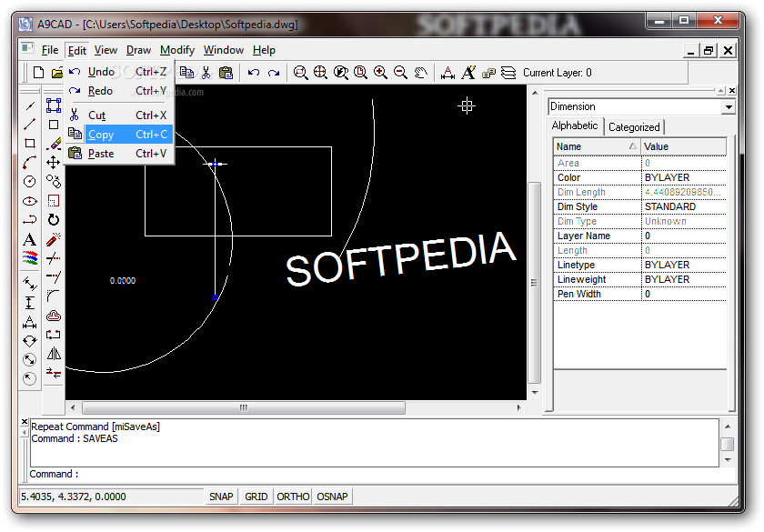764x532 pixels.
Task: Select the Circle drawing tool
Action: 30,182
